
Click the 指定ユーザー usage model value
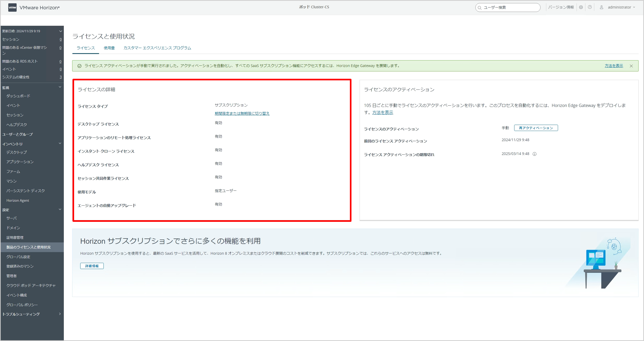point(225,191)
